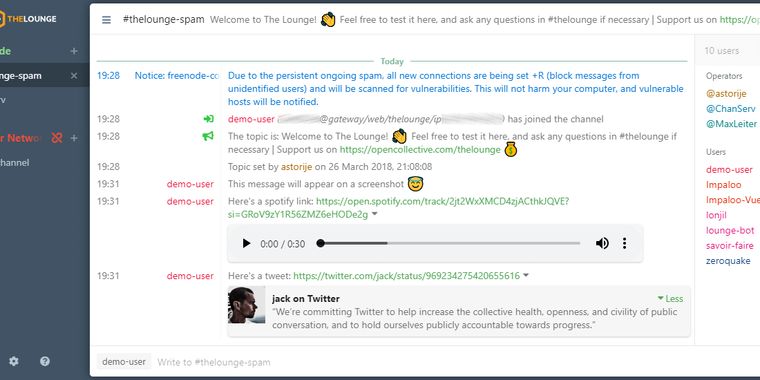The height and width of the screenshot is (380, 760).
Task: Click demo-user in joined channel message
Action: [251, 119]
